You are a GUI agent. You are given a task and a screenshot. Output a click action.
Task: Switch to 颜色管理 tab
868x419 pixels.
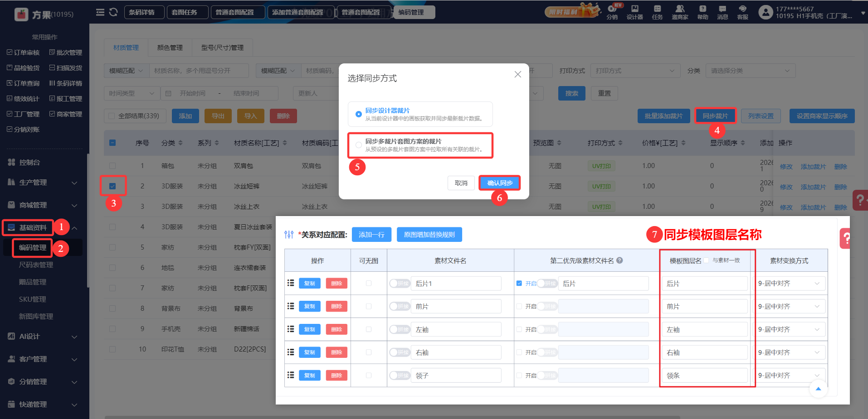[x=170, y=48]
